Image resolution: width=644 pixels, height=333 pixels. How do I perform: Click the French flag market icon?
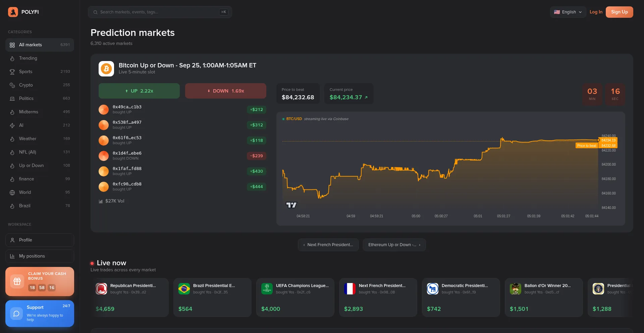(350, 289)
